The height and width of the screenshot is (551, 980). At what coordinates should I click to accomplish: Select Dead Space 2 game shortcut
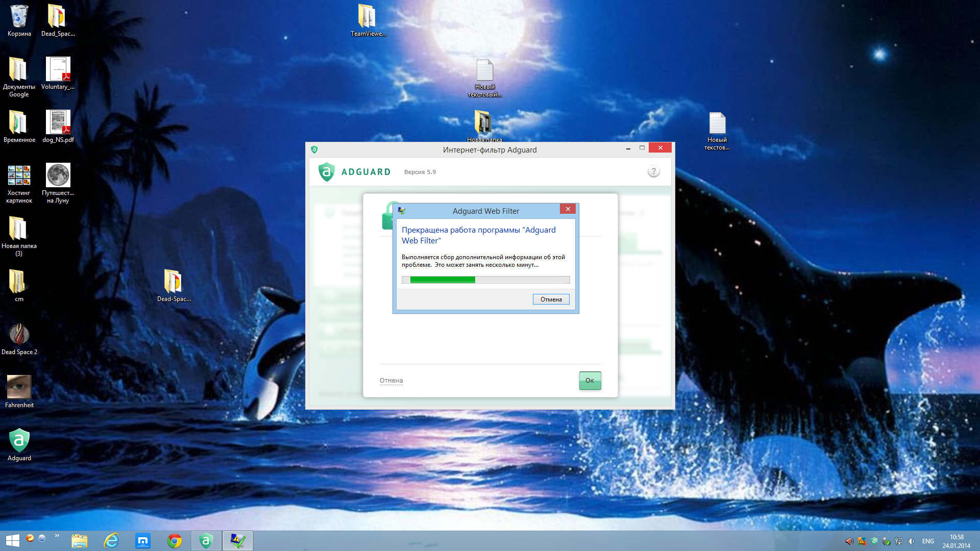19,339
